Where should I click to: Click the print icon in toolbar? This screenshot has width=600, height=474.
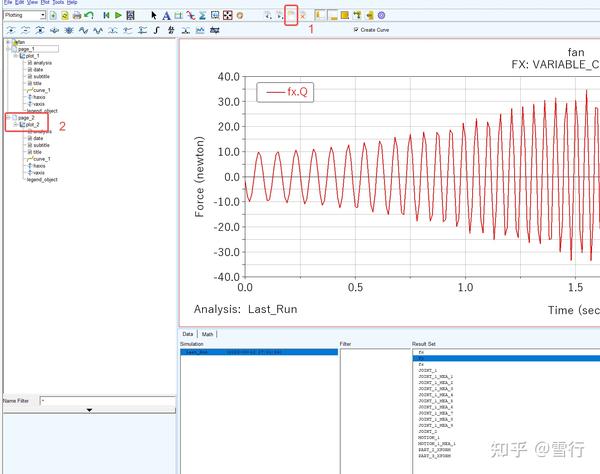[x=77, y=16]
